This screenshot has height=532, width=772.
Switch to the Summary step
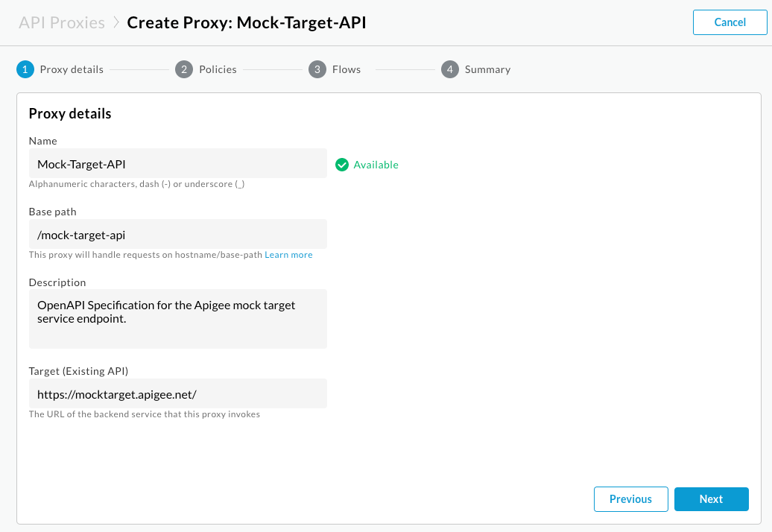pyautogui.click(x=487, y=69)
